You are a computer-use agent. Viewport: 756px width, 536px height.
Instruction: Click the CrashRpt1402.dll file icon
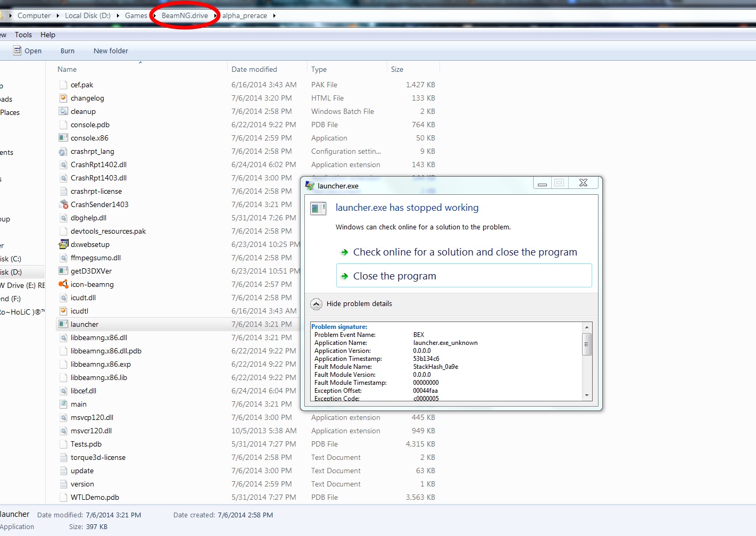tap(63, 164)
